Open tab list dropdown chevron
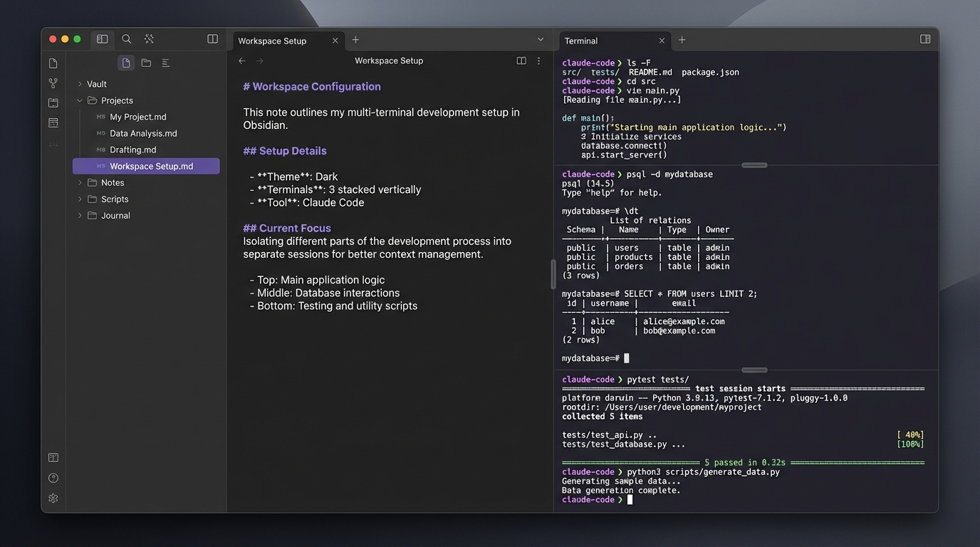 coord(541,39)
